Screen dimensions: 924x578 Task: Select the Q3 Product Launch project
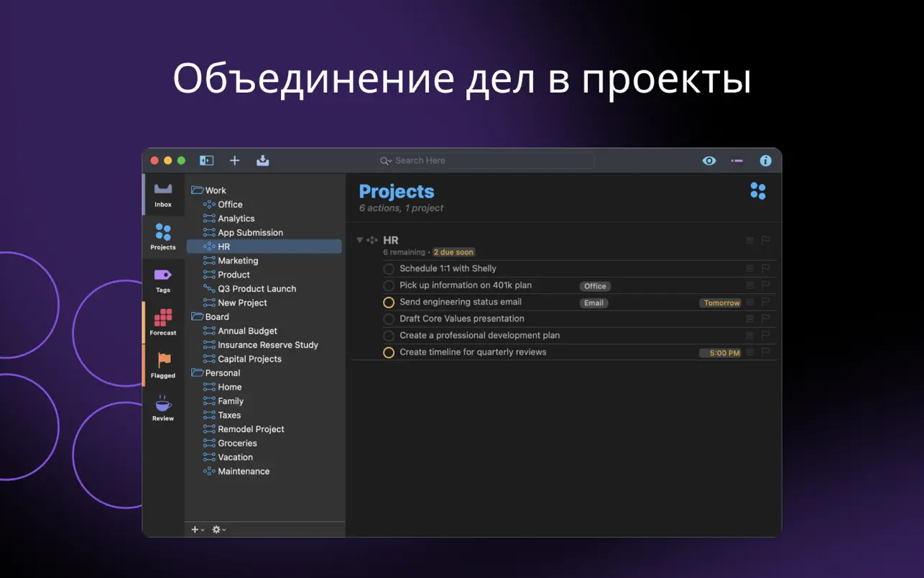[x=257, y=289]
